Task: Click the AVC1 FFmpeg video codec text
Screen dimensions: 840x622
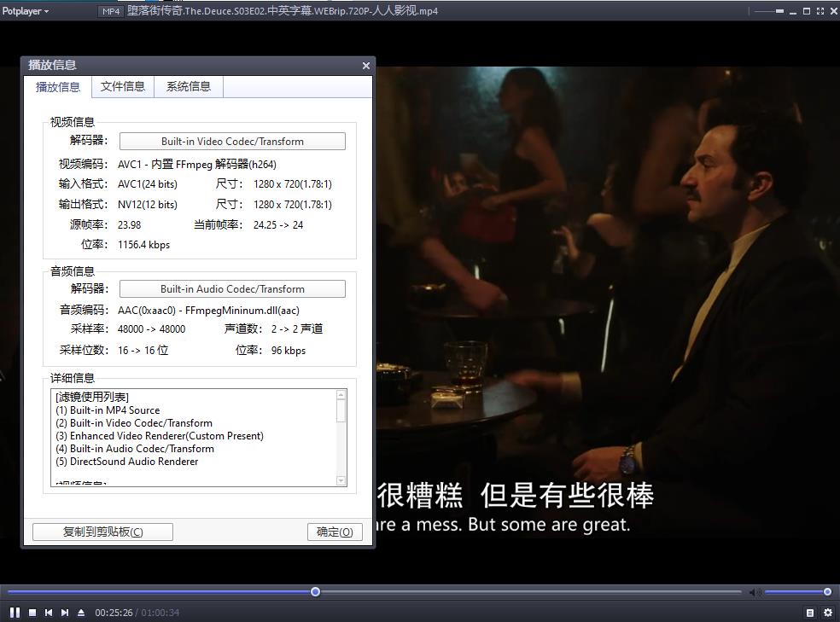Action: click(x=197, y=165)
